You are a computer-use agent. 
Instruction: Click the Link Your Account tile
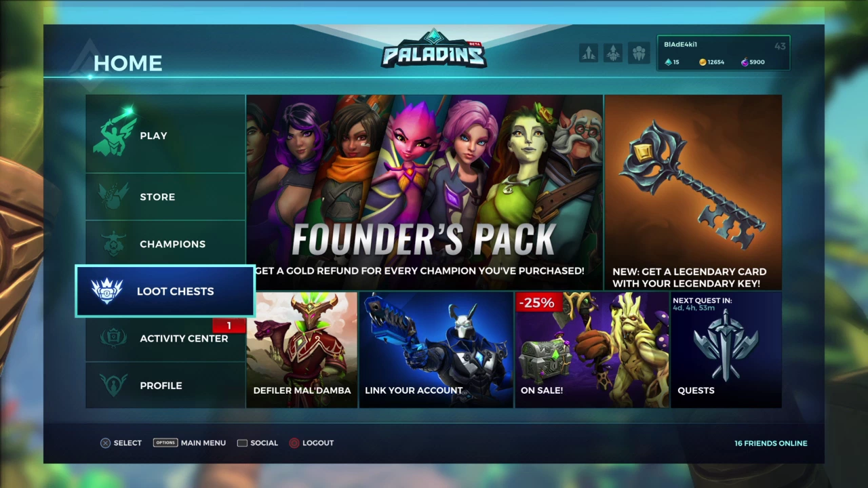click(x=436, y=350)
